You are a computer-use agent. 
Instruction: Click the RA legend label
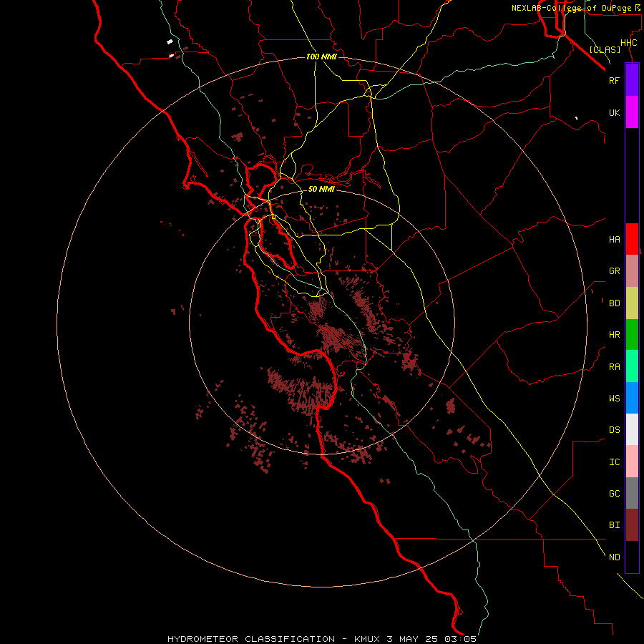tap(614, 366)
